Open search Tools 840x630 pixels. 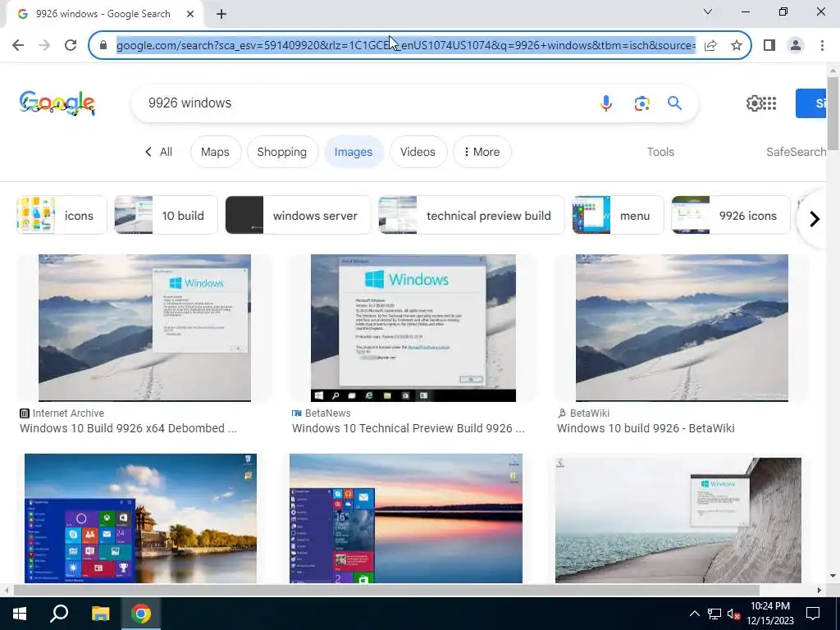(660, 152)
